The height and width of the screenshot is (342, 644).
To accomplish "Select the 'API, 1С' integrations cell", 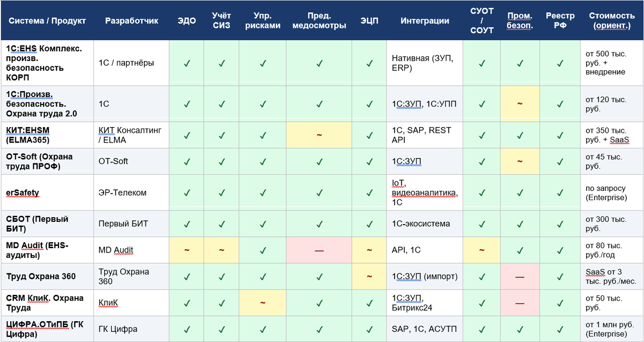I will [425, 250].
